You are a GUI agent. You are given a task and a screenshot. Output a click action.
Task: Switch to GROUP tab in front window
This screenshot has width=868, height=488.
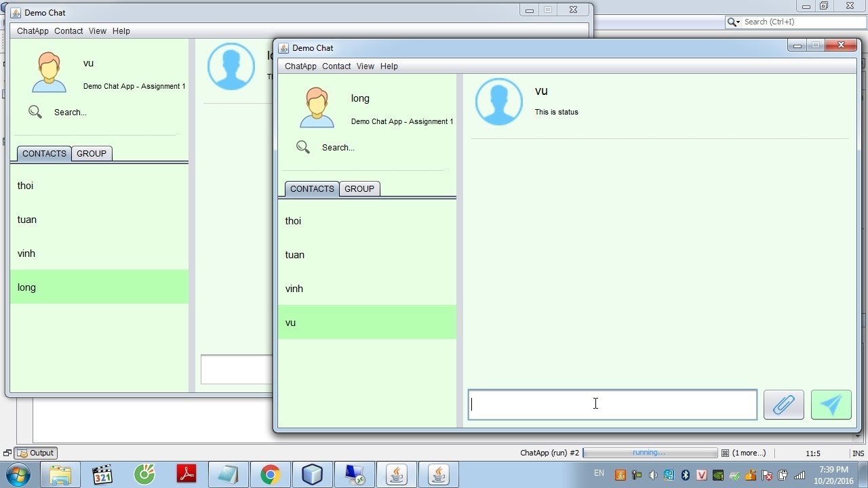pyautogui.click(x=359, y=188)
